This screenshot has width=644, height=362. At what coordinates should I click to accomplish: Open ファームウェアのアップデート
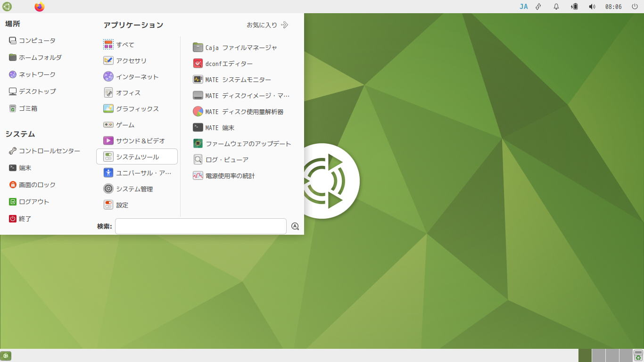(x=242, y=144)
